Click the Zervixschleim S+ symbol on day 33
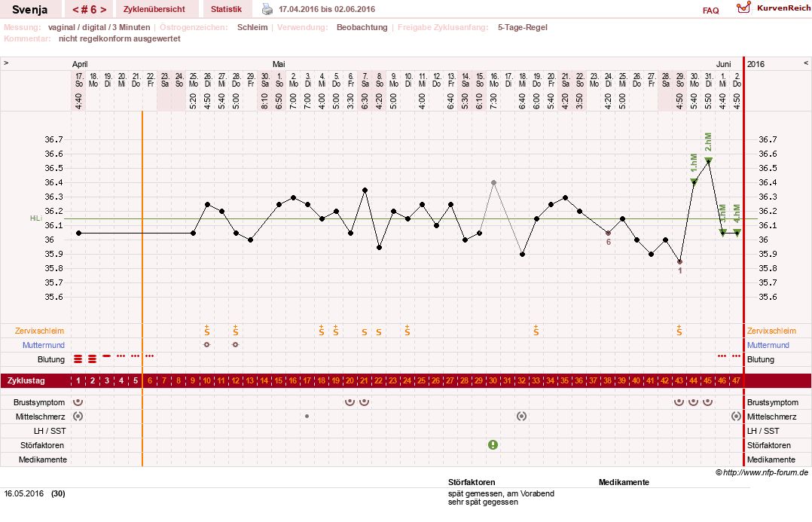The image size is (812, 522). (536, 331)
